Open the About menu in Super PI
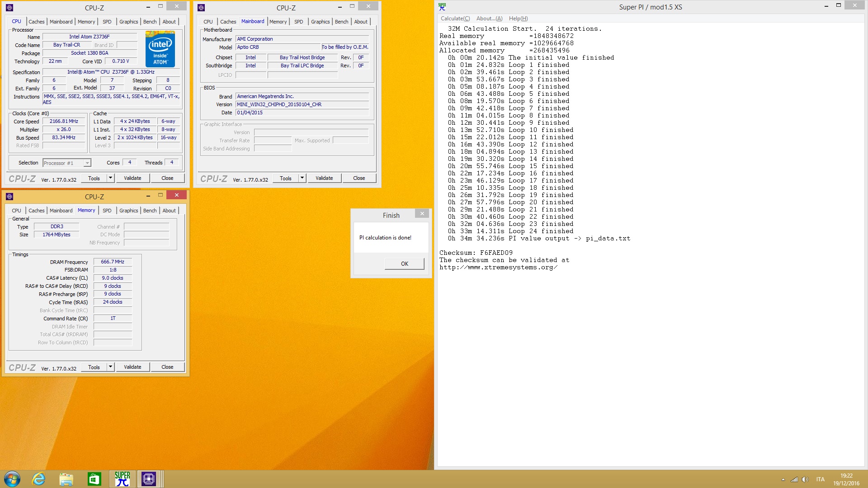This screenshot has height=488, width=868. (489, 19)
